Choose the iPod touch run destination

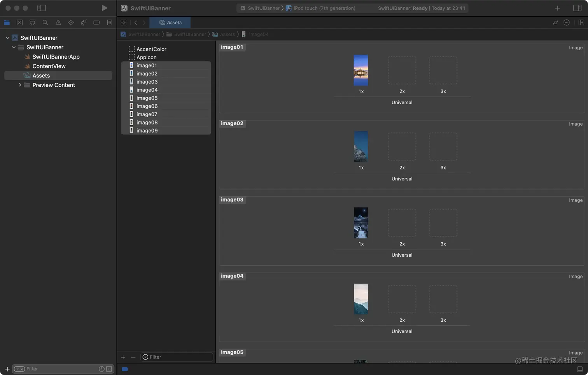coord(320,8)
